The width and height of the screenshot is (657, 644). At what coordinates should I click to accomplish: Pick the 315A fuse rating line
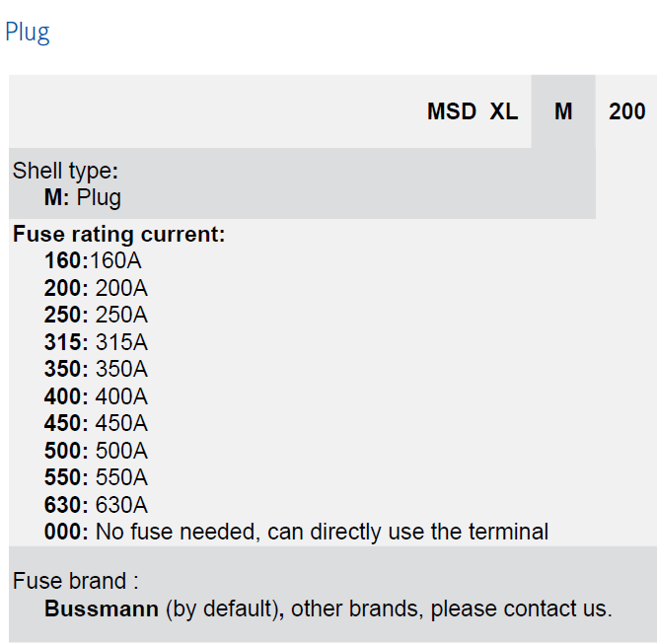click(x=96, y=342)
